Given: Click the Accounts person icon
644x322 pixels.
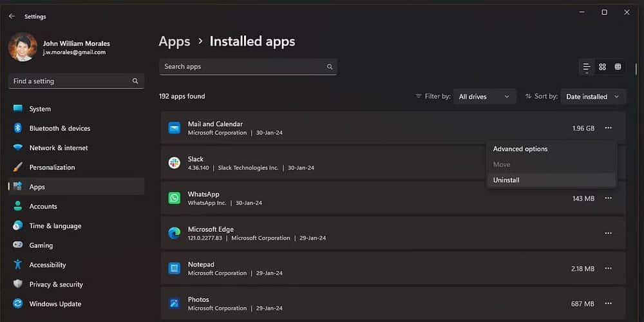Looking at the screenshot, I should [17, 206].
